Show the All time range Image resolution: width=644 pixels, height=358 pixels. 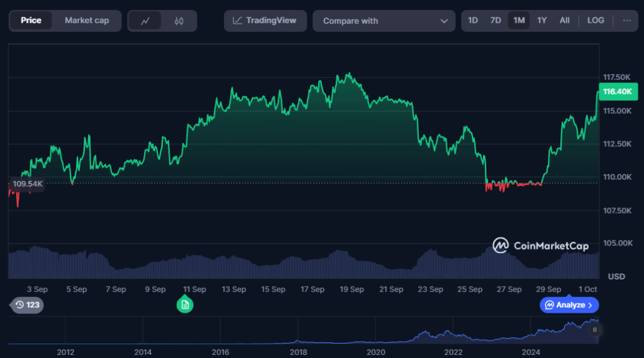[x=565, y=20]
